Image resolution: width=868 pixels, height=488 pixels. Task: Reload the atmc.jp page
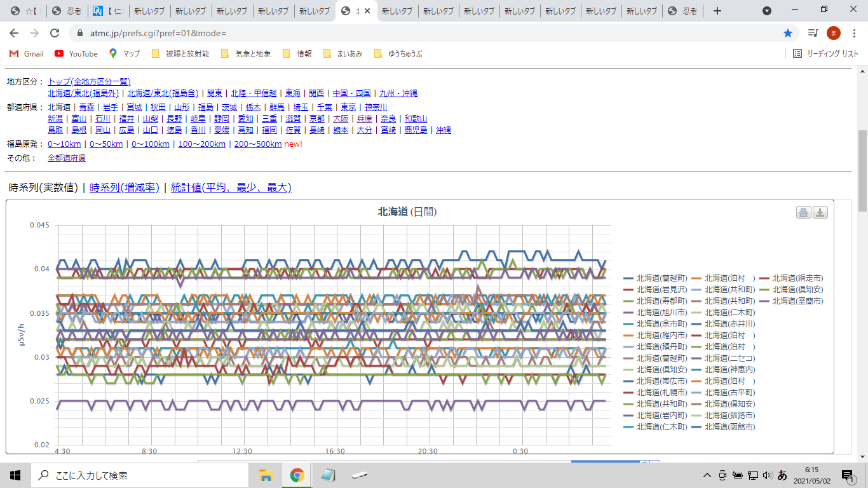tap(55, 33)
